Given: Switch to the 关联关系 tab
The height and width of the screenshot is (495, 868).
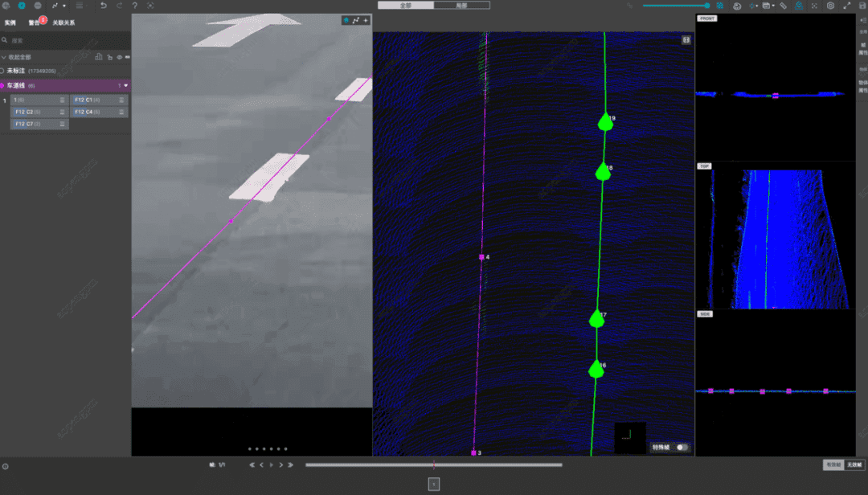Looking at the screenshot, I should coord(63,22).
